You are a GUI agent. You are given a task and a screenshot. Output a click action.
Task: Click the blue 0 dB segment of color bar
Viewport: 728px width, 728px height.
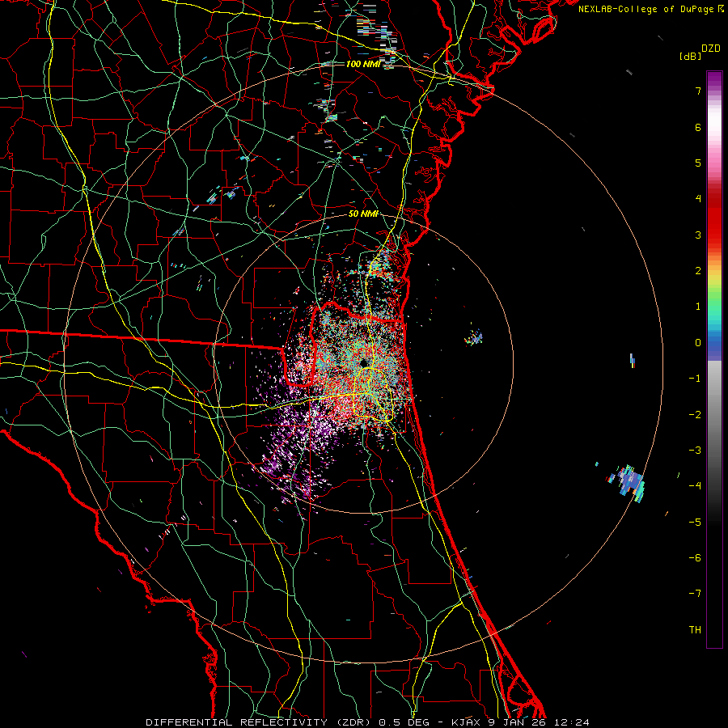point(714,342)
